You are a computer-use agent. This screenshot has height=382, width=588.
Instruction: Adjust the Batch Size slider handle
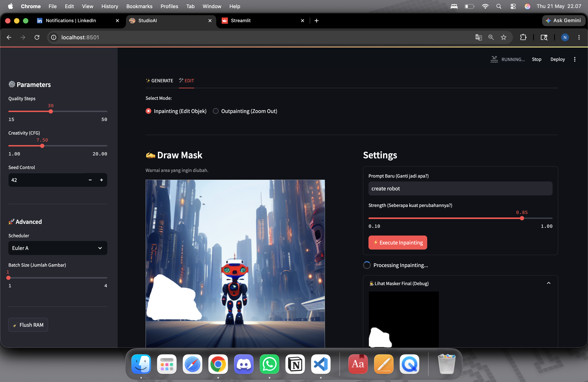[x=8, y=278]
